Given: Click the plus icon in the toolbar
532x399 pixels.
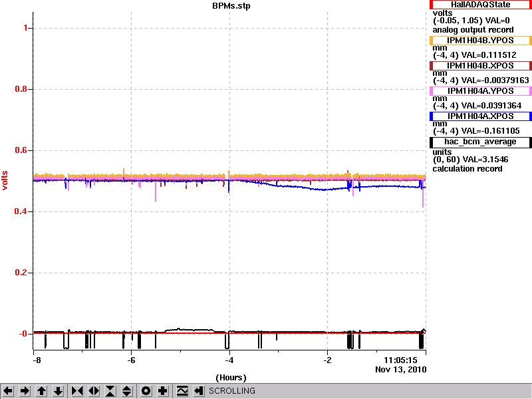Looking at the screenshot, I should pyautogui.click(x=163, y=391).
